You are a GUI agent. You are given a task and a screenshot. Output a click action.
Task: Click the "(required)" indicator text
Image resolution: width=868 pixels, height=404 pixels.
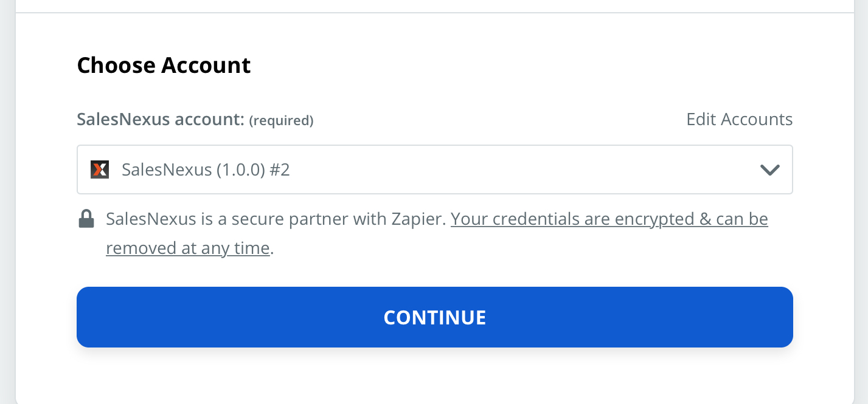click(x=281, y=121)
